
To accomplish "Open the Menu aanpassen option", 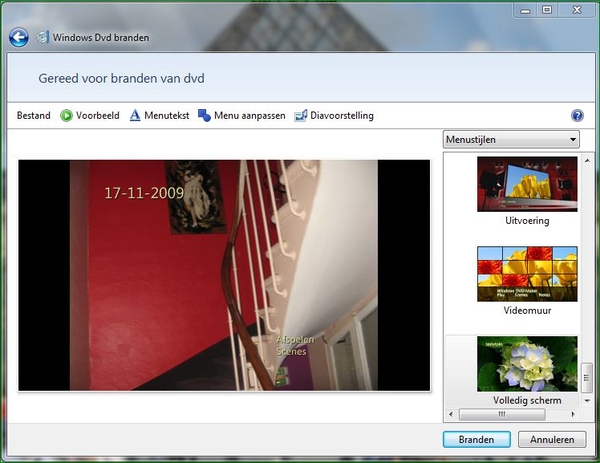I will 241,115.
